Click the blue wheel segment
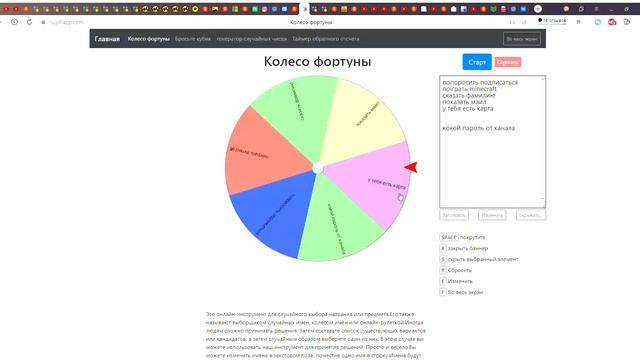Image resolution: width=640 pixels, height=360 pixels. point(276,212)
